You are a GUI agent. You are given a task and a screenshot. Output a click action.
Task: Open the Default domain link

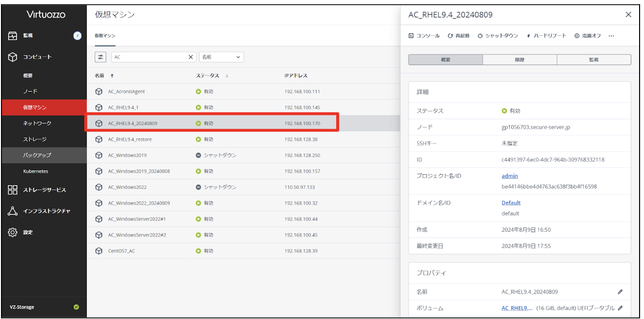tap(511, 203)
